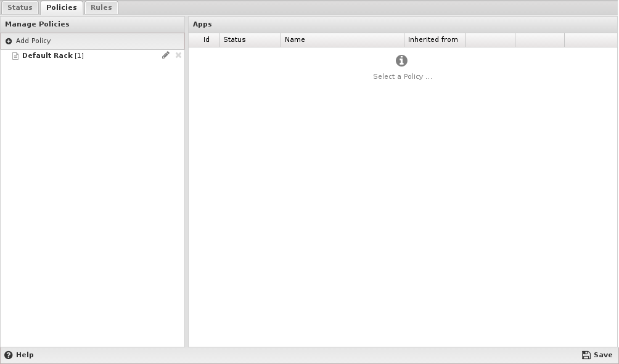Sort the Apps grid by the Id column

pyautogui.click(x=206, y=40)
